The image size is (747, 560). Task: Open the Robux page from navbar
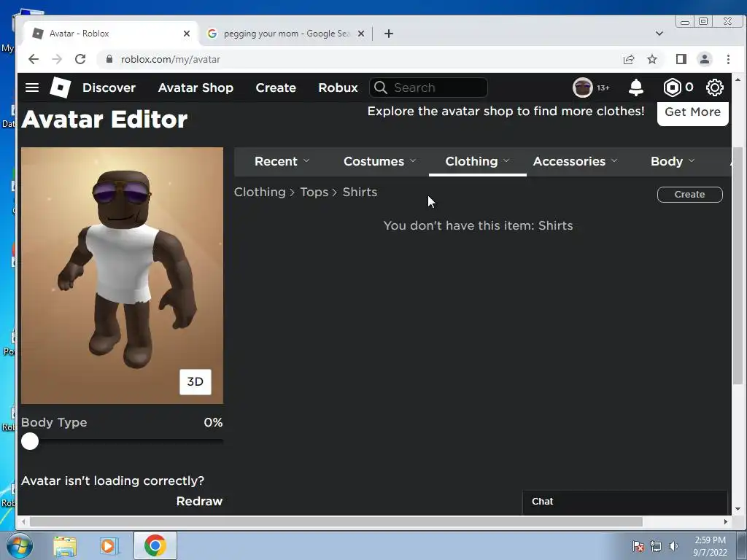(x=338, y=87)
